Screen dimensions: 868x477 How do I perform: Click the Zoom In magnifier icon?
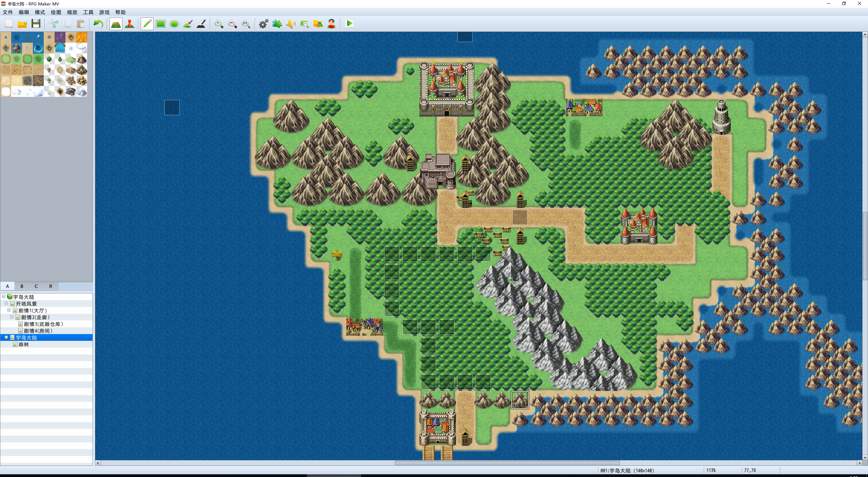coord(219,24)
